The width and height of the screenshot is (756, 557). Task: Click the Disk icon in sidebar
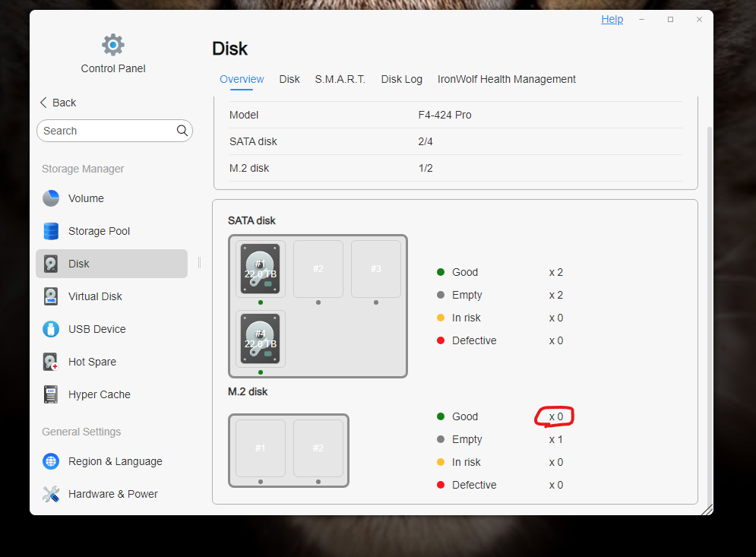51,264
